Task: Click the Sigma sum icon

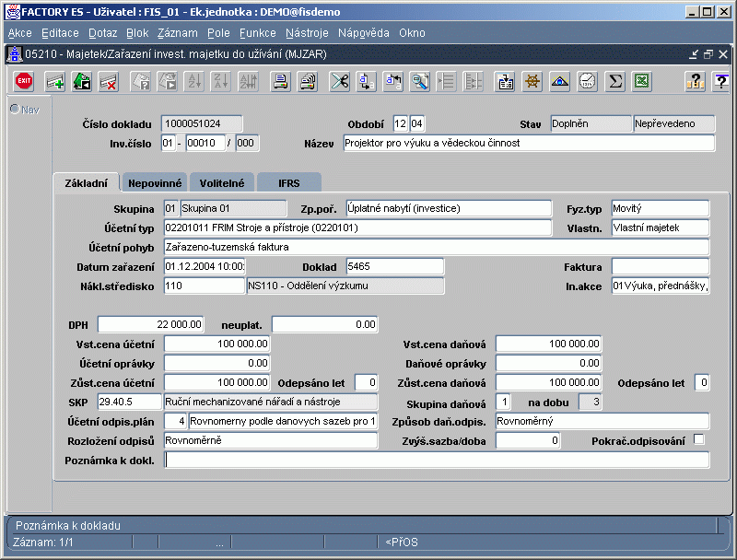Action: (614, 81)
